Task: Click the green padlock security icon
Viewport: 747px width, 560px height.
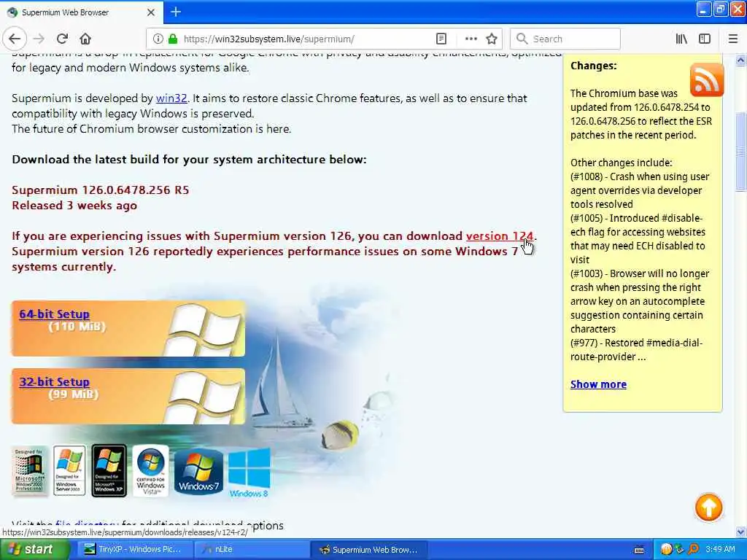Action: click(173, 39)
